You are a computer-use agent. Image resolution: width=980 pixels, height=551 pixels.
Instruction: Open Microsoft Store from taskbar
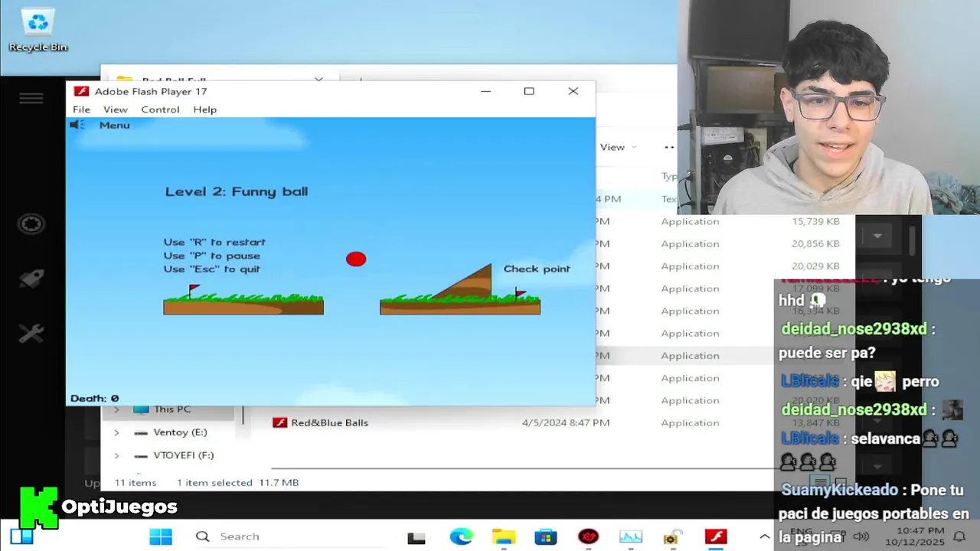[546, 536]
